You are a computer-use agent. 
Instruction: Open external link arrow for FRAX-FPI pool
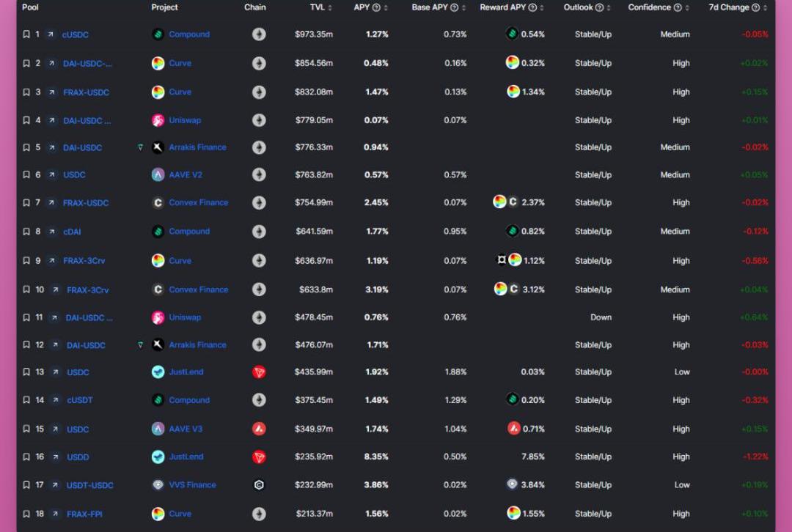tap(56, 514)
